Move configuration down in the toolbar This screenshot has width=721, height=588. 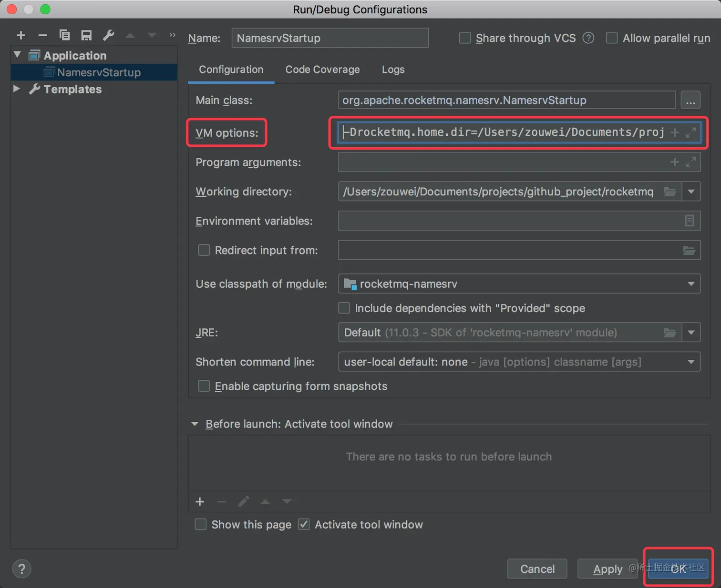(x=152, y=35)
